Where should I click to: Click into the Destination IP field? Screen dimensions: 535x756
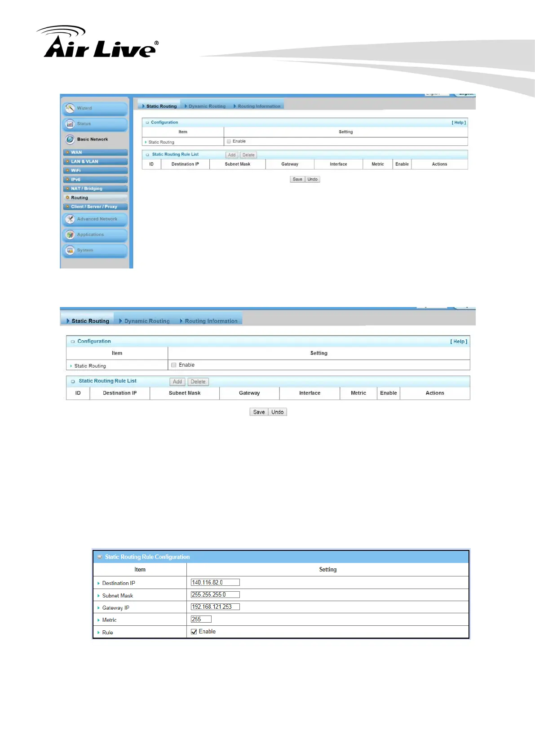[215, 583]
